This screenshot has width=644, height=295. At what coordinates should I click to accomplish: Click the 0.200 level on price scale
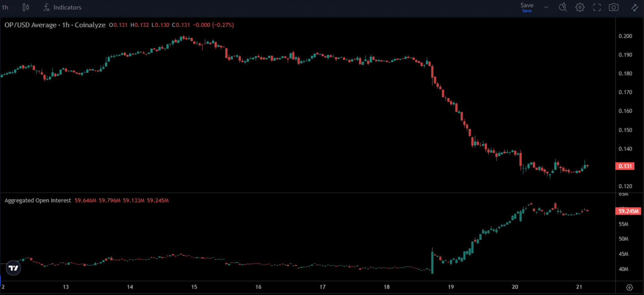tap(625, 36)
